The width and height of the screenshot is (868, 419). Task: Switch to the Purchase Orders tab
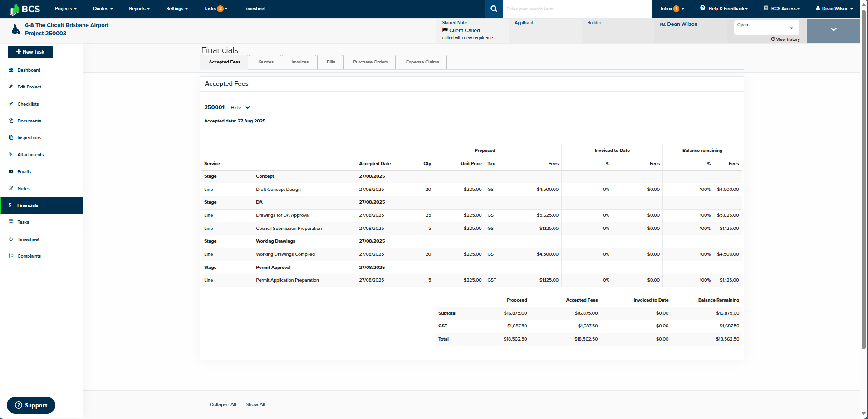point(370,62)
